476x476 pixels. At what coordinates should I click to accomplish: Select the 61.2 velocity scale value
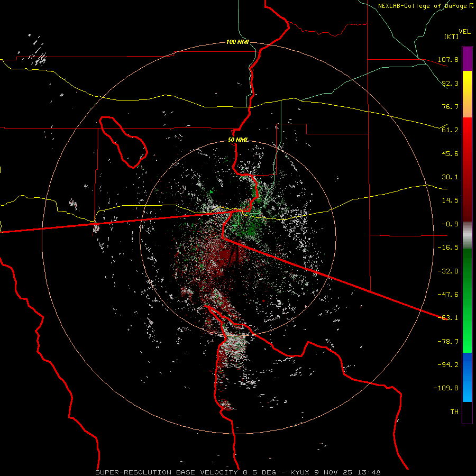click(450, 130)
